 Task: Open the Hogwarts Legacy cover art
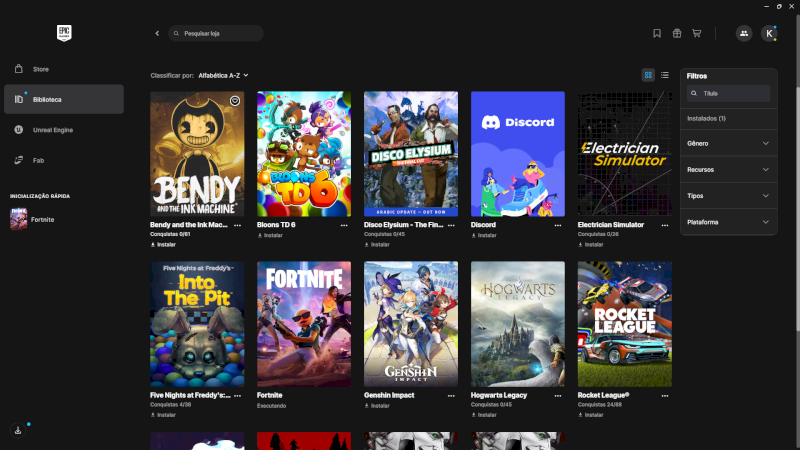click(518, 324)
